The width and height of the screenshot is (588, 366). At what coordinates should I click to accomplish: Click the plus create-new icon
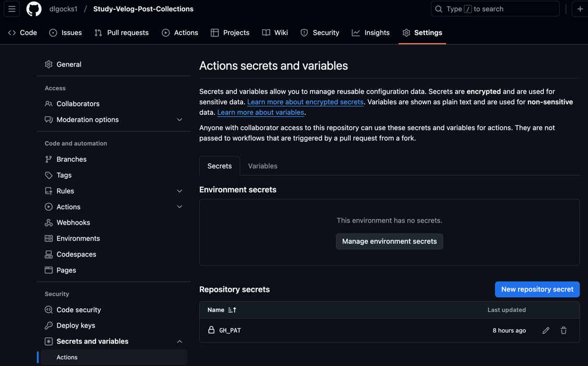click(x=580, y=9)
